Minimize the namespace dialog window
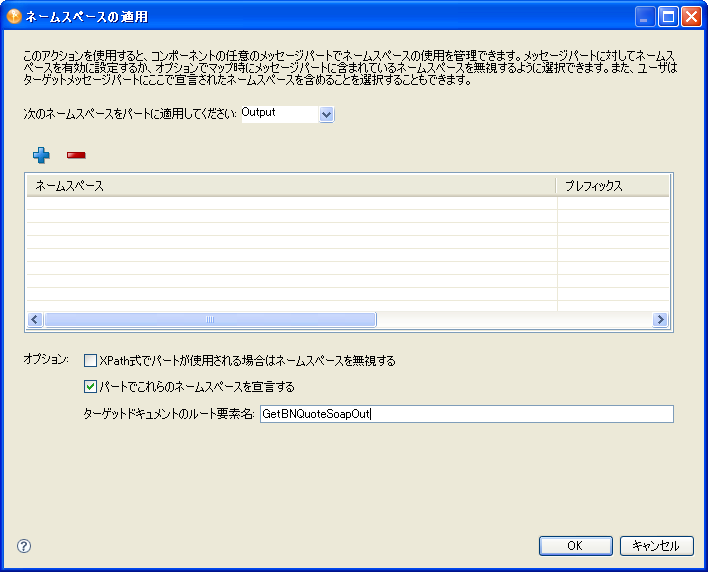 [x=645, y=17]
